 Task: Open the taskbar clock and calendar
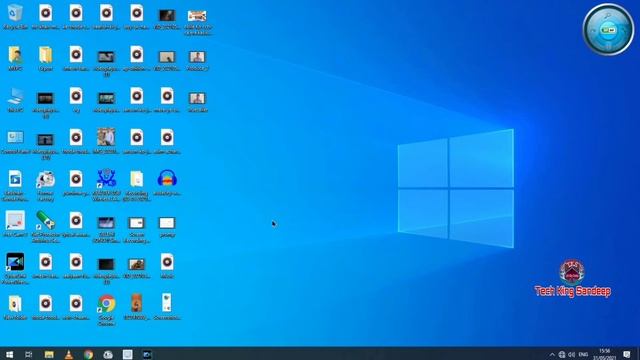(604, 354)
